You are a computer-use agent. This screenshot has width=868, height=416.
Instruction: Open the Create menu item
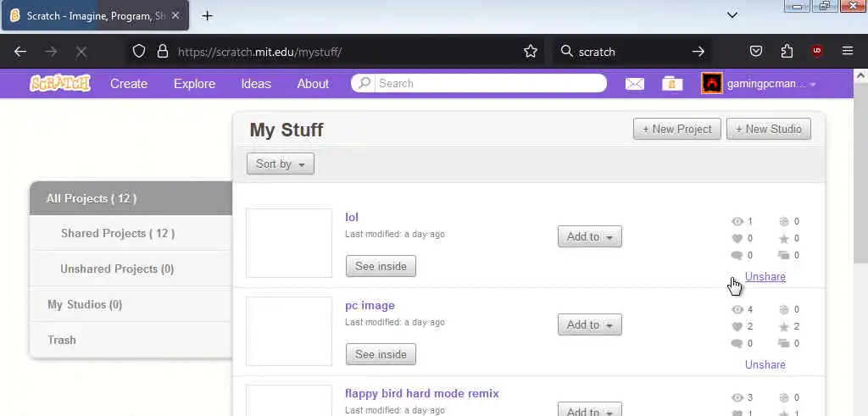point(129,84)
